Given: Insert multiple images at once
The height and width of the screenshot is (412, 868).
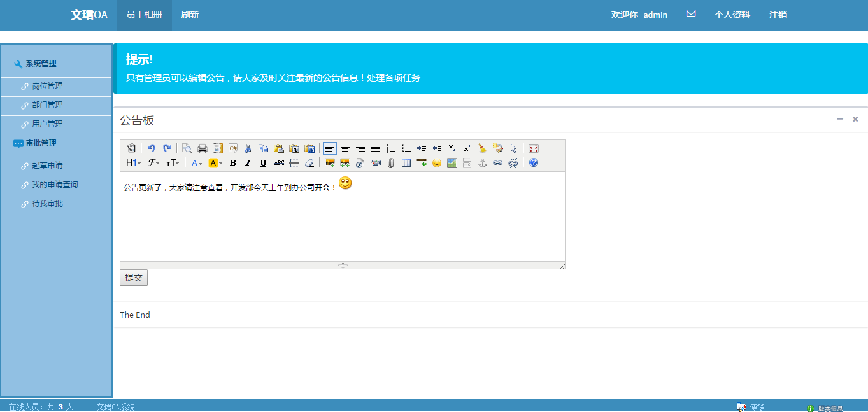Looking at the screenshot, I should [345, 163].
